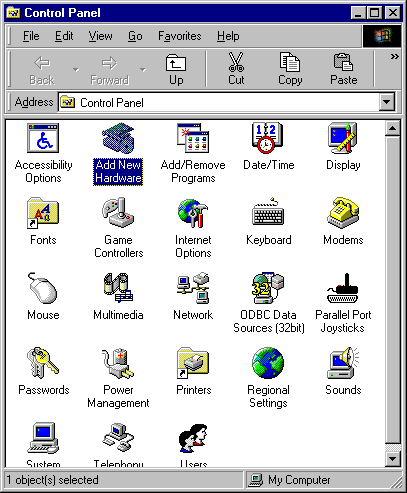
Task: Show more toolbar buttons via chevron
Action: tap(395, 57)
